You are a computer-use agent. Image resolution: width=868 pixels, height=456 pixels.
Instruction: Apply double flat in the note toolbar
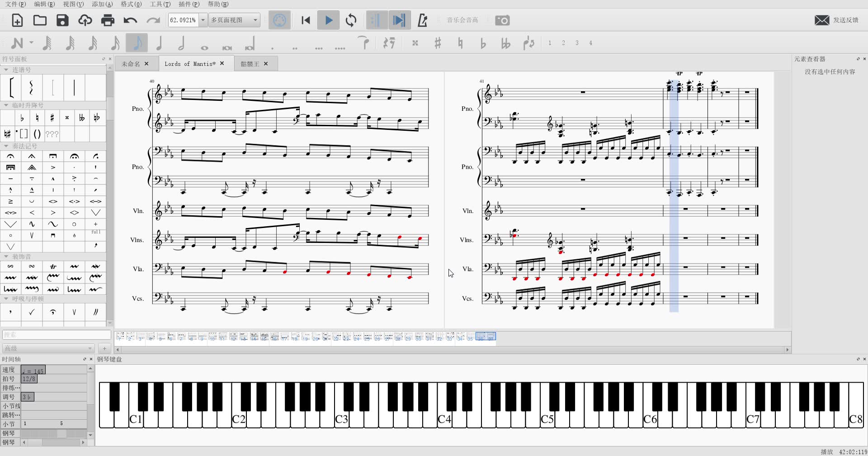505,43
